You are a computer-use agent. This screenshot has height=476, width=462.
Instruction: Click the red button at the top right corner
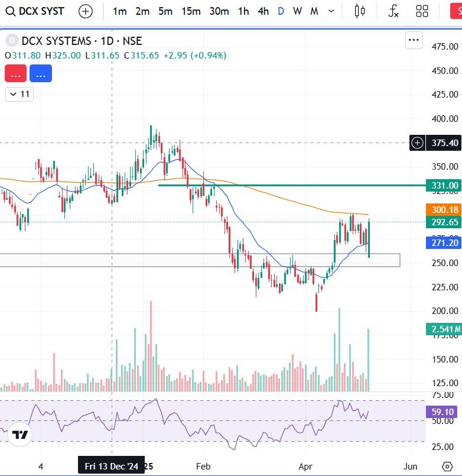[x=456, y=12]
